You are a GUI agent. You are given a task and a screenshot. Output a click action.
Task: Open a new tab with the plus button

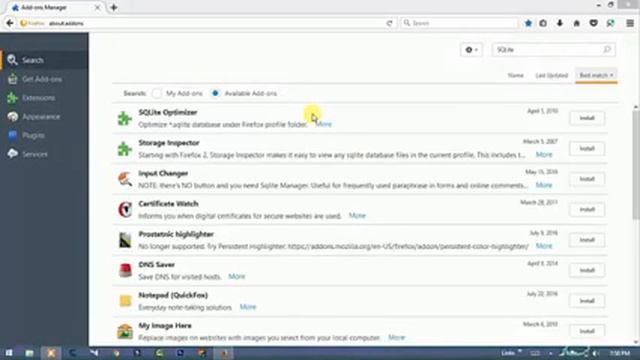114,7
